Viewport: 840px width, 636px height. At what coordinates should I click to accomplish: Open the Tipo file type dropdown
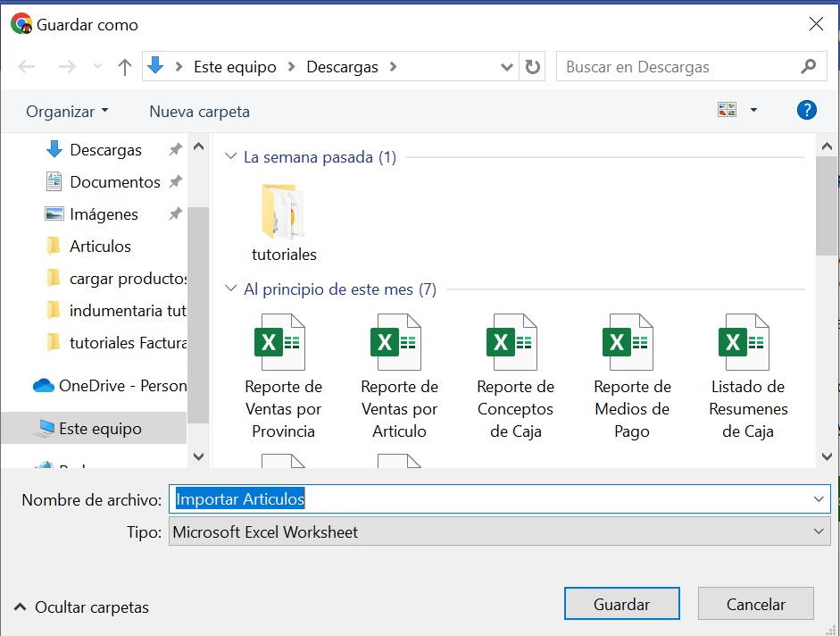point(499,532)
